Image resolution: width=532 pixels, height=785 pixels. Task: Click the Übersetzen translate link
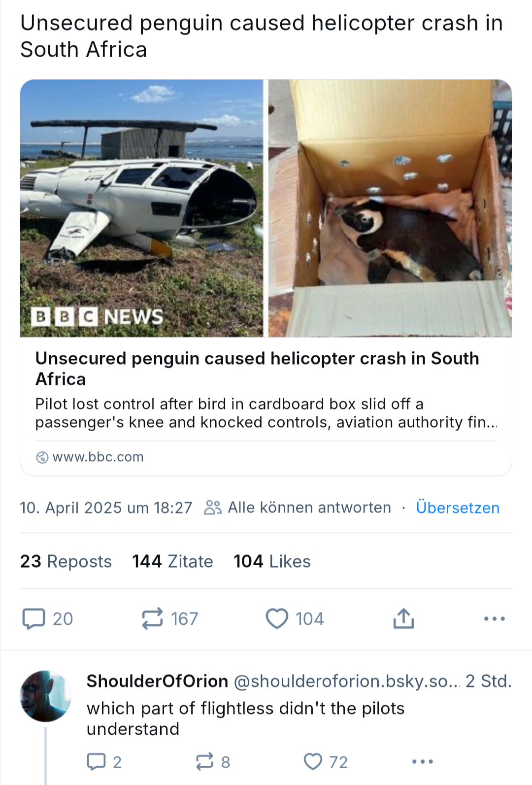[x=458, y=508]
